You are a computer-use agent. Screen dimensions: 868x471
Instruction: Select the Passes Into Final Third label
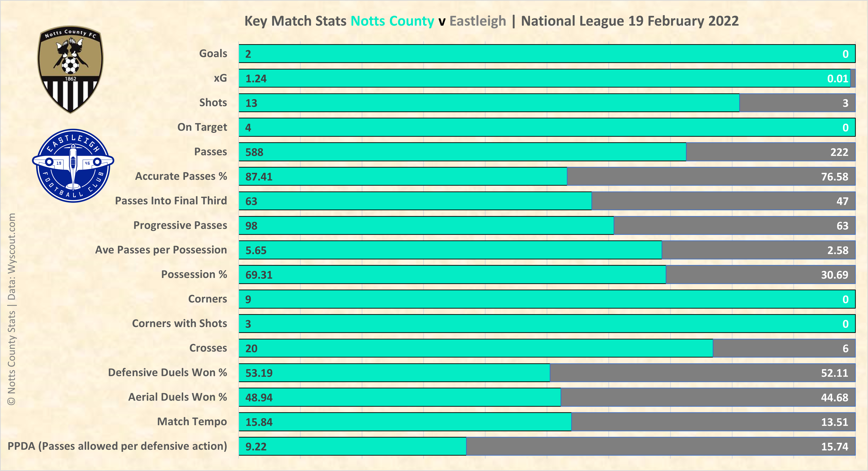click(171, 201)
